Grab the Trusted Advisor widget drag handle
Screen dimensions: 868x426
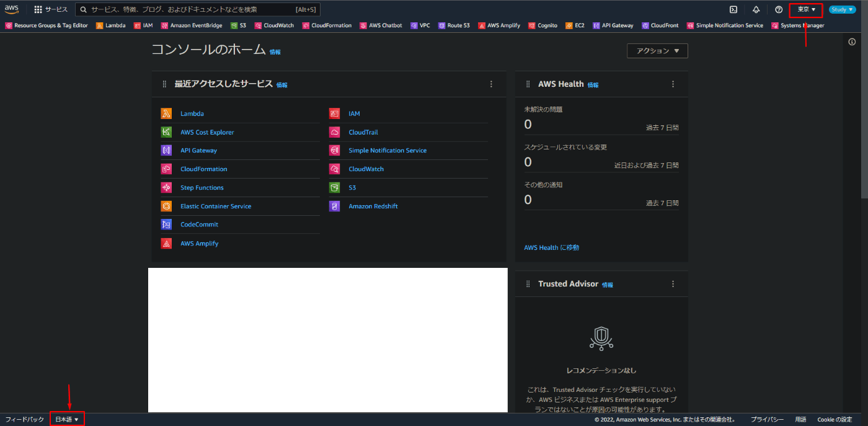pos(528,283)
